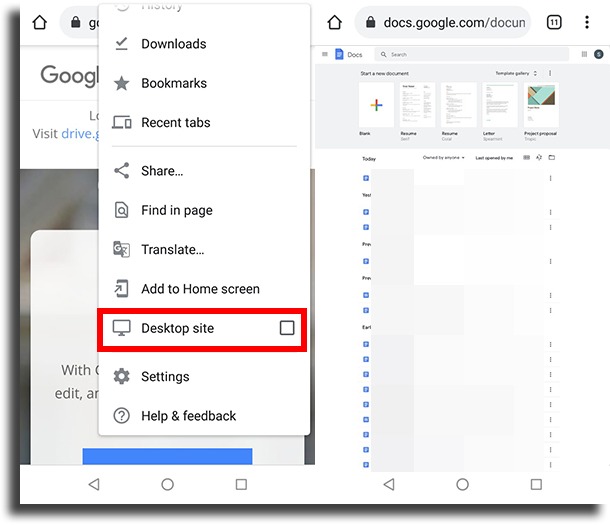The width and height of the screenshot is (610, 525).
Task: Open the Docs hamburger main menu
Action: point(325,54)
